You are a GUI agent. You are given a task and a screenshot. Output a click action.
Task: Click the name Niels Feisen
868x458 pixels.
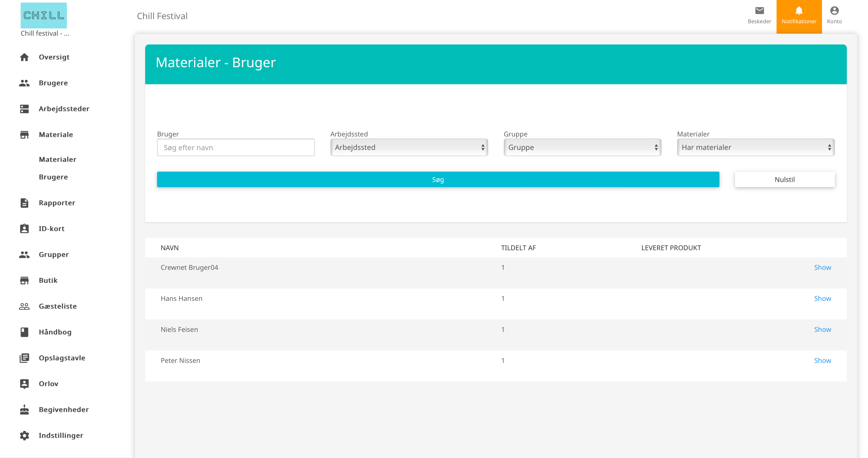(179, 330)
